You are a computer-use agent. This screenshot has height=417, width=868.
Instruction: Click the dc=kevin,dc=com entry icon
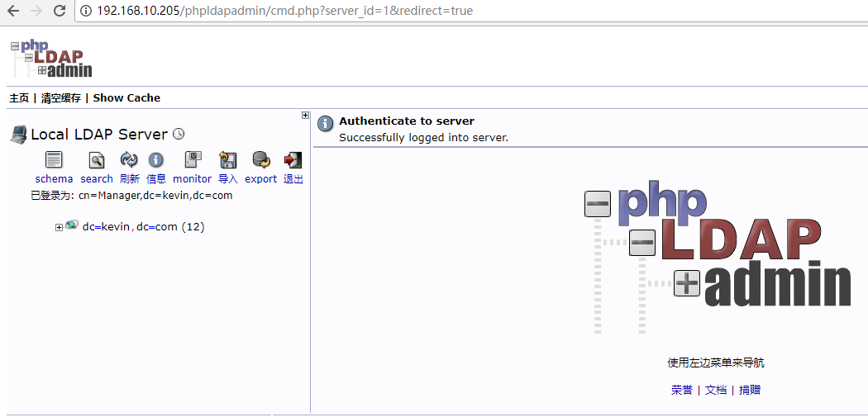tap(71, 225)
